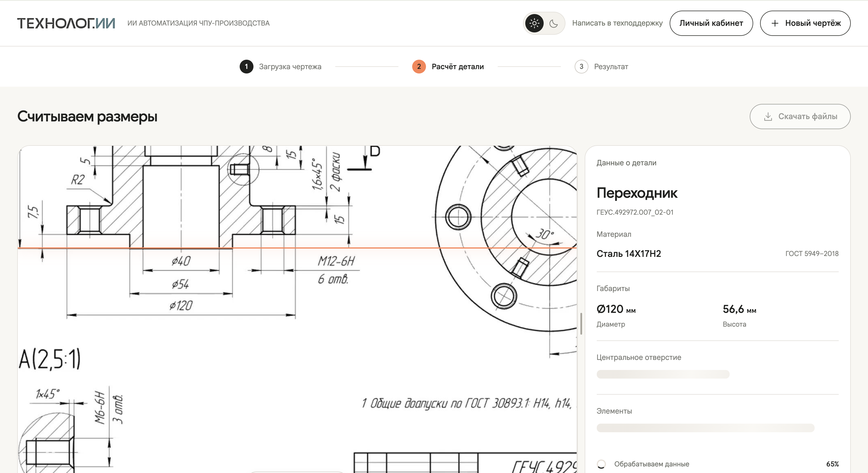Click material Сталь 14Х17Н2
868x473 pixels.
[x=628, y=253]
